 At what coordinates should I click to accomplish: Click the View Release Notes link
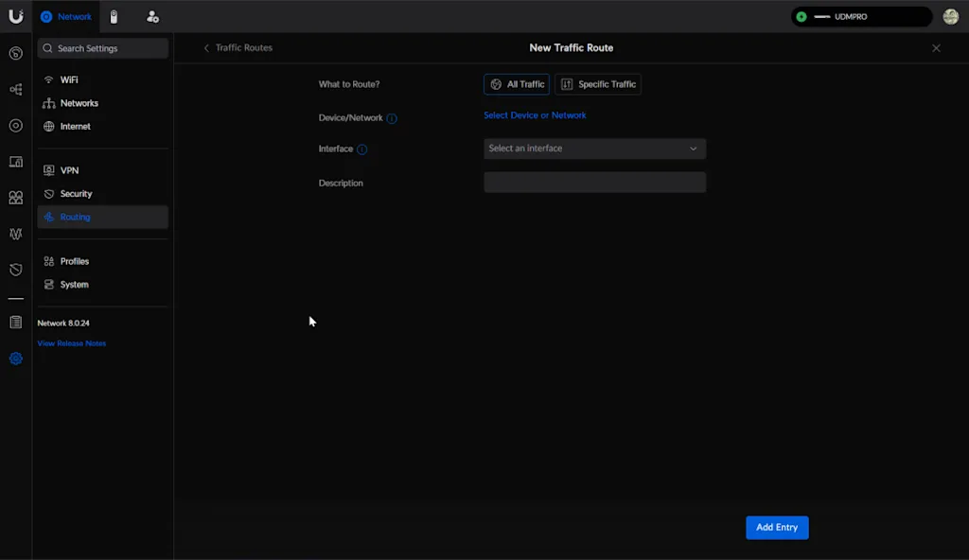72,343
